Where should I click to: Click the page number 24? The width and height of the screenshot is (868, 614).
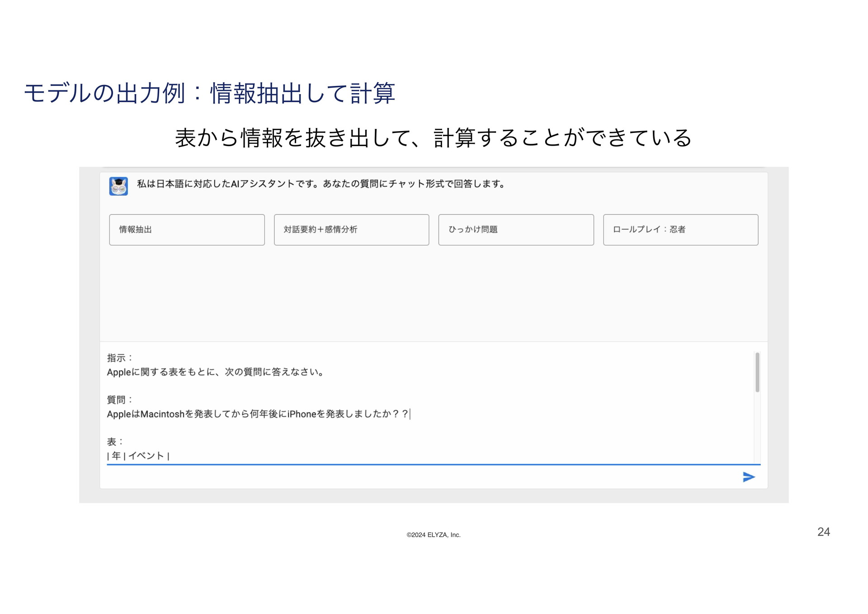[823, 532]
